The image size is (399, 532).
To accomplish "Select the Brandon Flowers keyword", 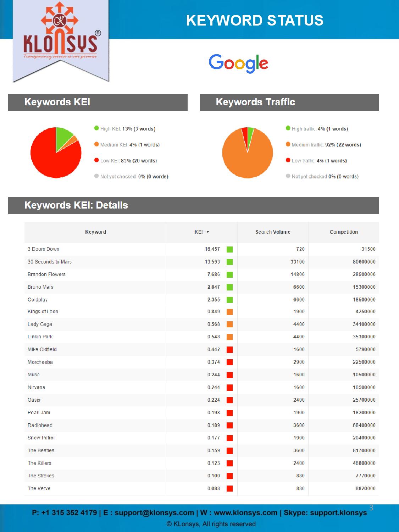I will tap(46, 274).
